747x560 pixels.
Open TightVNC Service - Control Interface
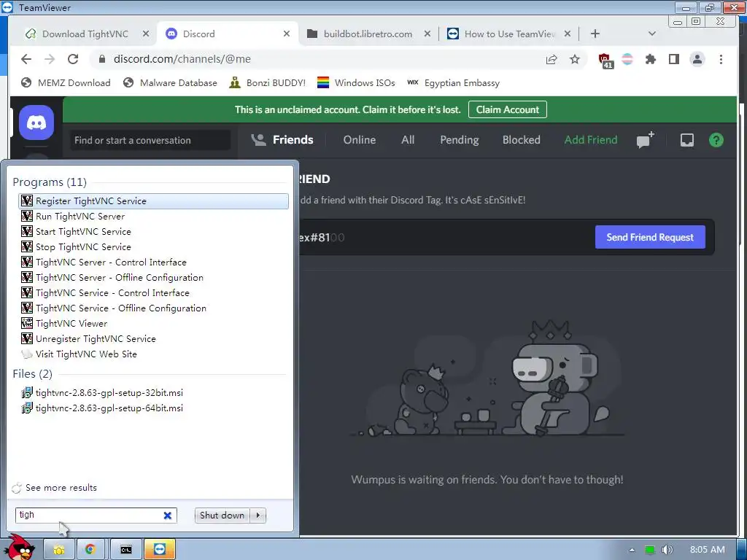click(x=153, y=293)
